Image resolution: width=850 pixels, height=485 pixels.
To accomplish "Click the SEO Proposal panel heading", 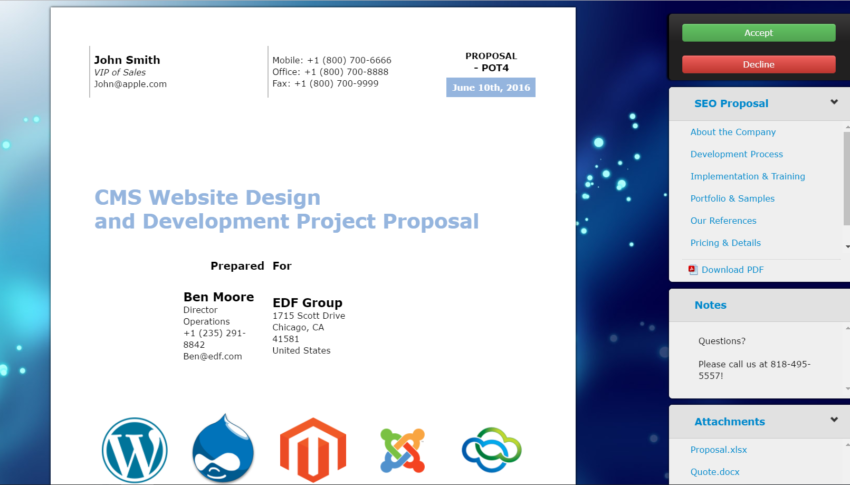I will pos(731,104).
